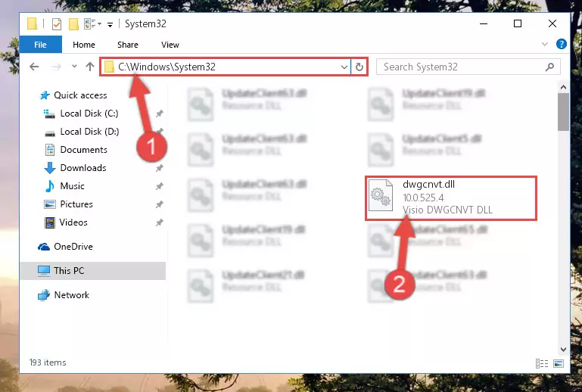This screenshot has width=582, height=392.
Task: Select Network in the navigation pane
Action: point(72,294)
